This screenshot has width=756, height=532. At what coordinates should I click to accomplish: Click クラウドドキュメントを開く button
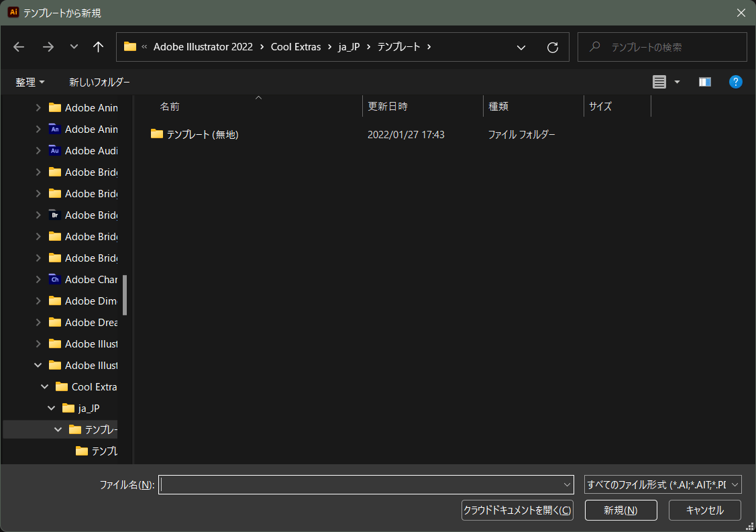point(517,511)
